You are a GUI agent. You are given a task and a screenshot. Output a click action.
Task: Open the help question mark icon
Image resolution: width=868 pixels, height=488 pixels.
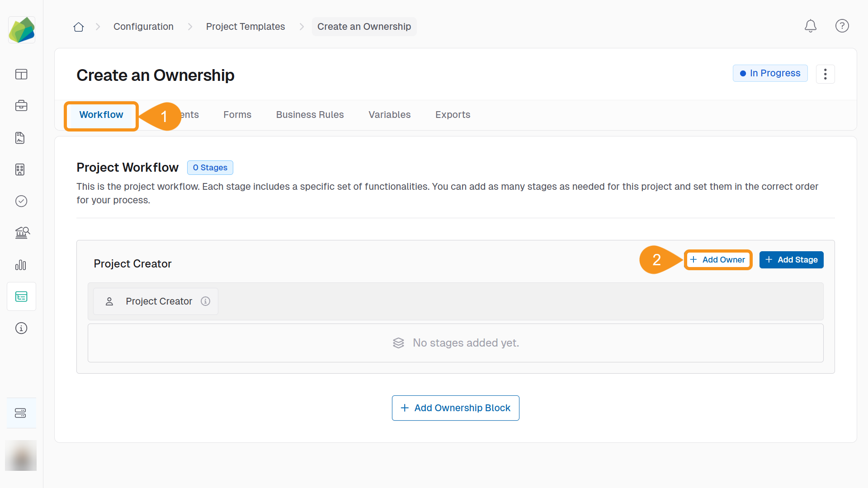tap(842, 26)
